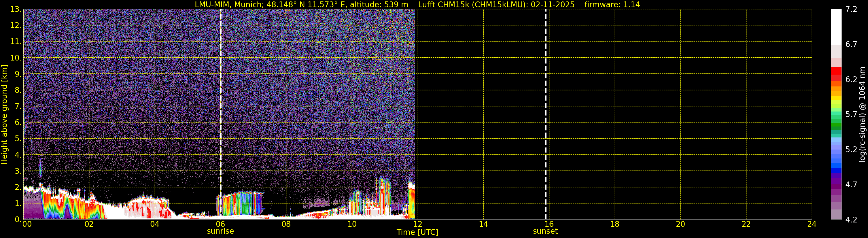
Task: Click the '14' time axis tick label
Action: pyautogui.click(x=483, y=224)
